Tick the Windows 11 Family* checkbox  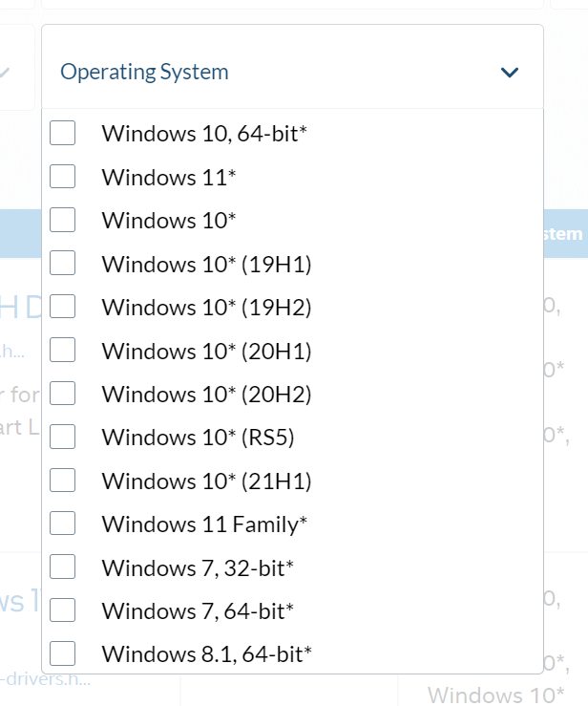(x=63, y=524)
